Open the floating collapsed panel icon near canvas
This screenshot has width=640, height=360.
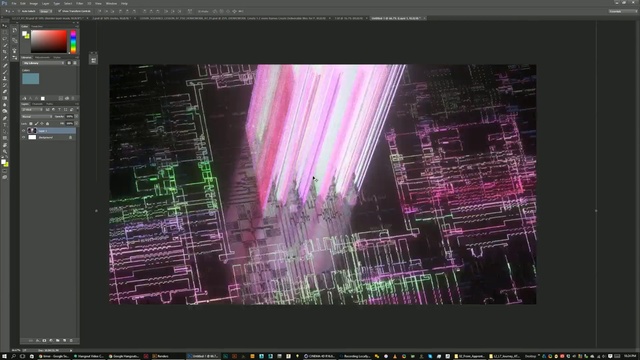[93, 60]
